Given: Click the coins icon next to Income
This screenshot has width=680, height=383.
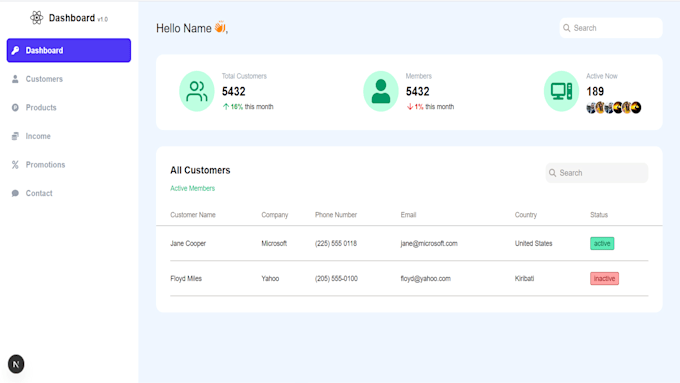Looking at the screenshot, I should [15, 136].
